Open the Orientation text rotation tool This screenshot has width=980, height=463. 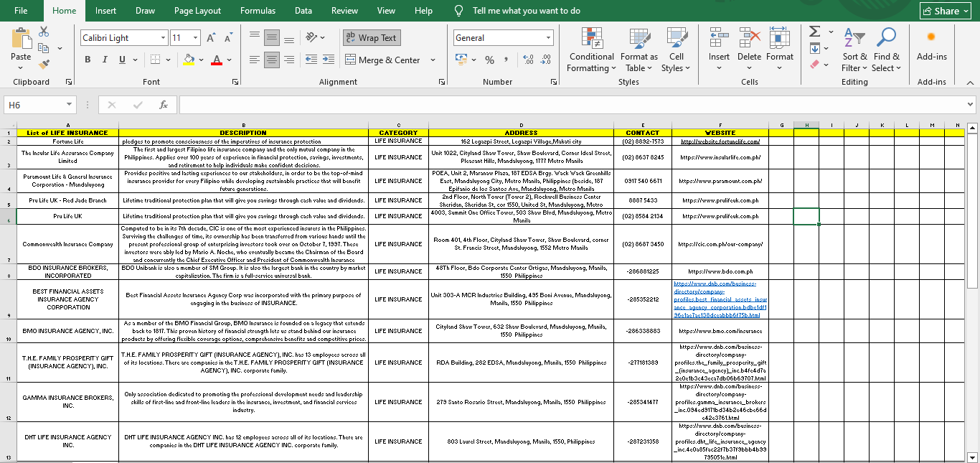312,37
